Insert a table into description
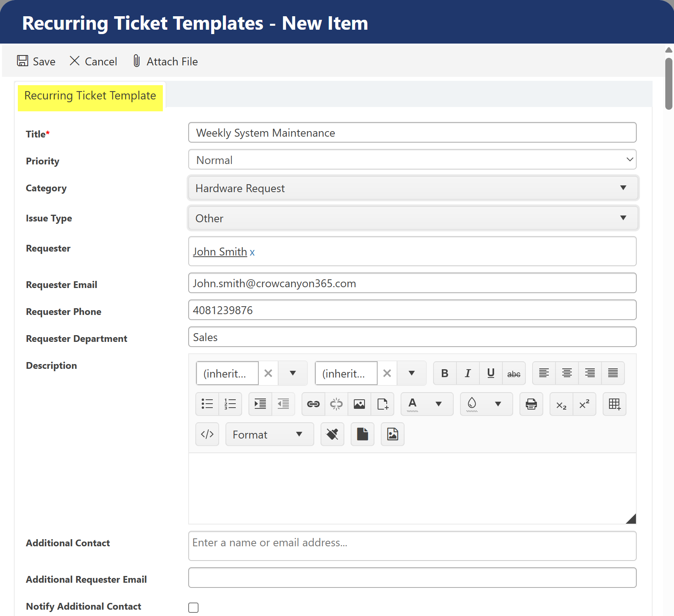 (x=614, y=404)
